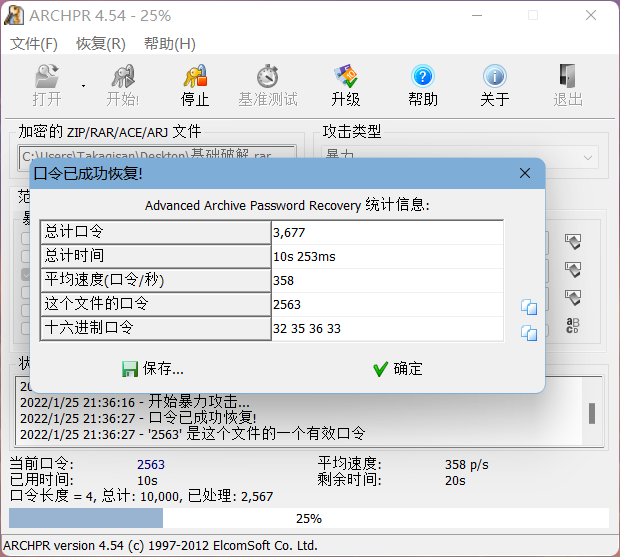The image size is (620, 557).
Task: Expand the dropdown arrow next to 打开
Action: (83, 85)
